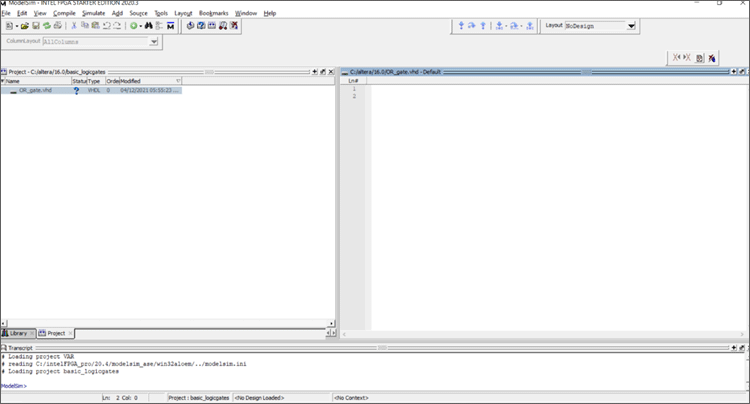Screen dimensions: 750x404
Task: Open the Help menu
Action: click(270, 13)
